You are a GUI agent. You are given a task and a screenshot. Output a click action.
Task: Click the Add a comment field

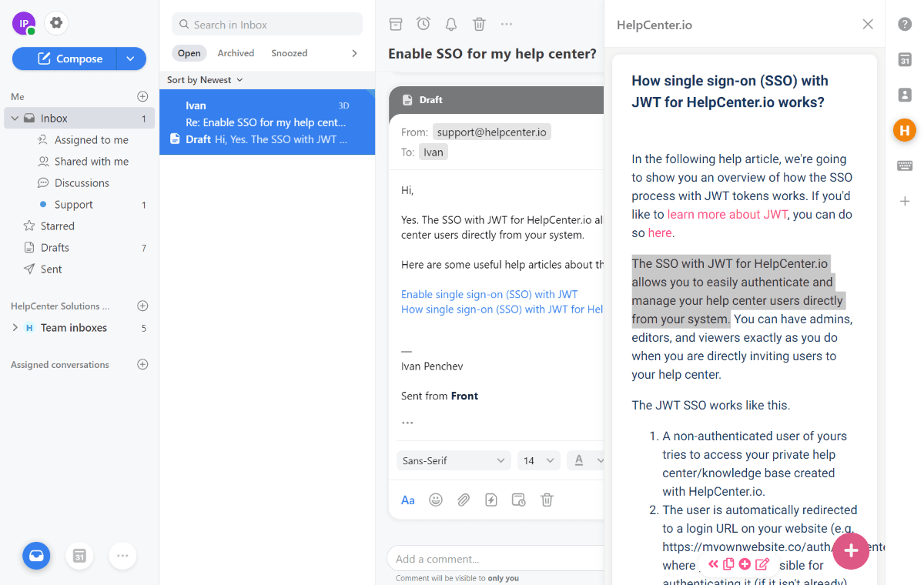[x=495, y=559]
